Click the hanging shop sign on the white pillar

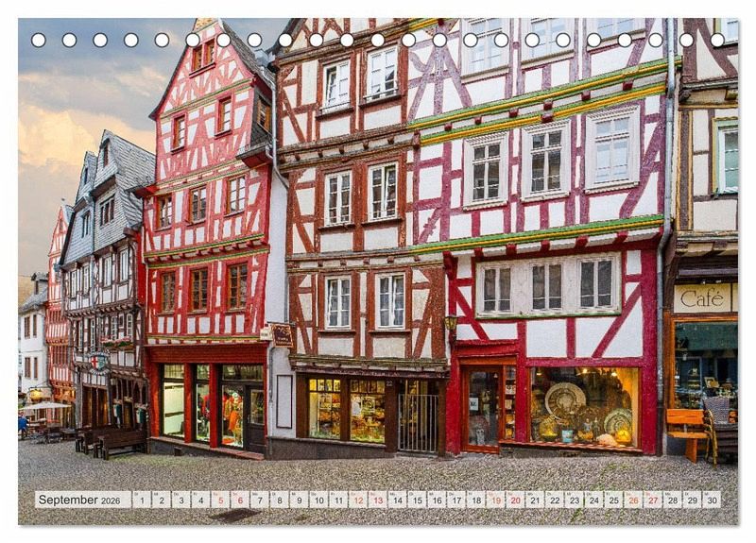tap(282, 334)
